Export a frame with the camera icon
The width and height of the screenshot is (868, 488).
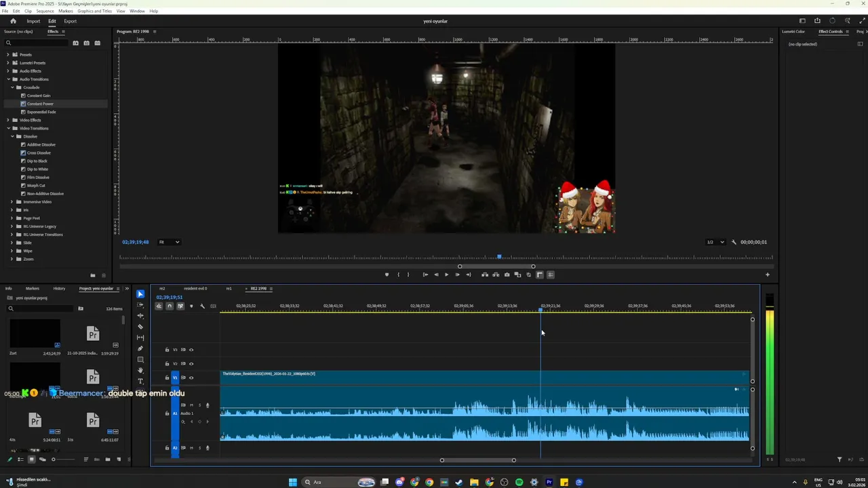coord(507,274)
